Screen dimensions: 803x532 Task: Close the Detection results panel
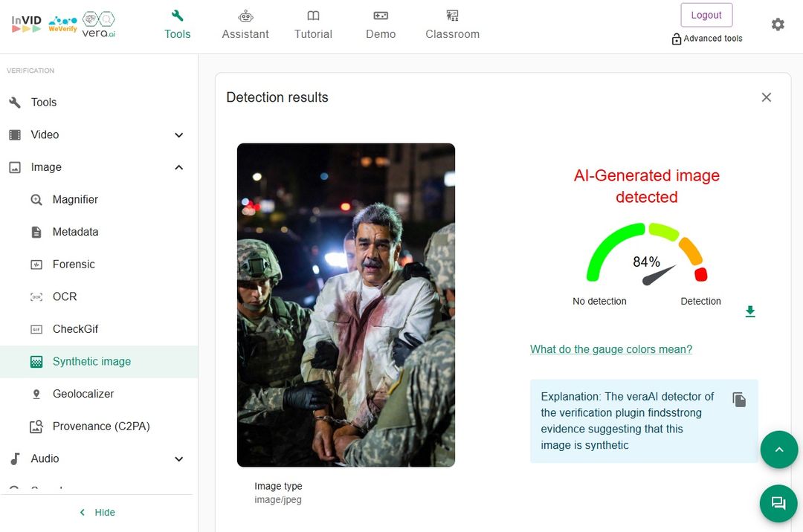767,97
